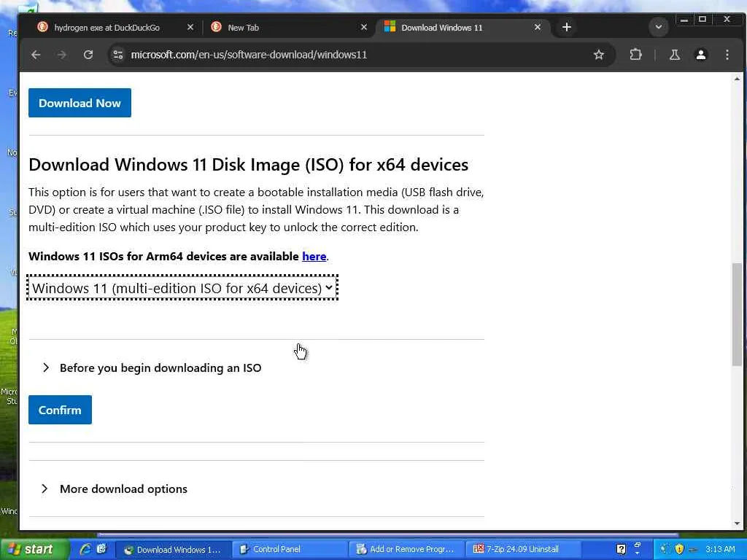
Task: Expand 'More download options' section
Action: click(115, 489)
